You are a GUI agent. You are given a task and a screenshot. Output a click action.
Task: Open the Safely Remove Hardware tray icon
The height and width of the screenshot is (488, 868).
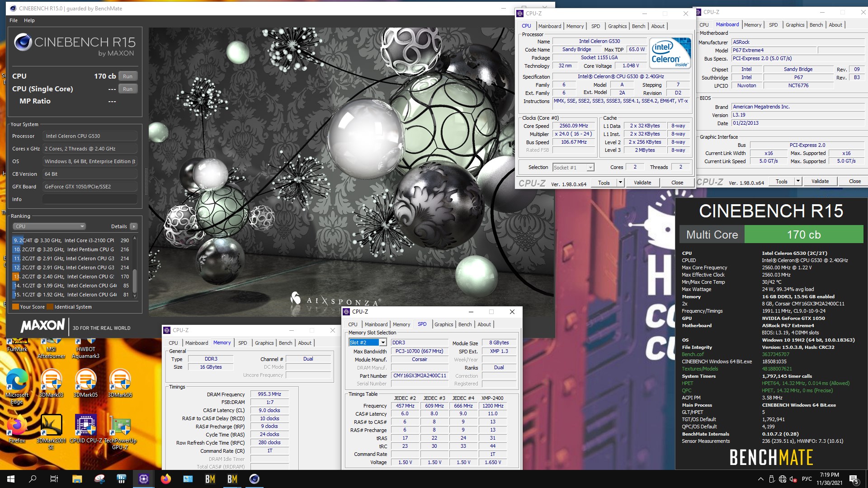(x=771, y=479)
